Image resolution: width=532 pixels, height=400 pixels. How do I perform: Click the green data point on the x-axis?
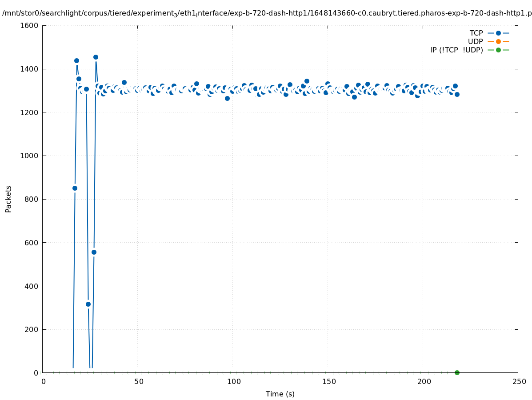(457, 372)
